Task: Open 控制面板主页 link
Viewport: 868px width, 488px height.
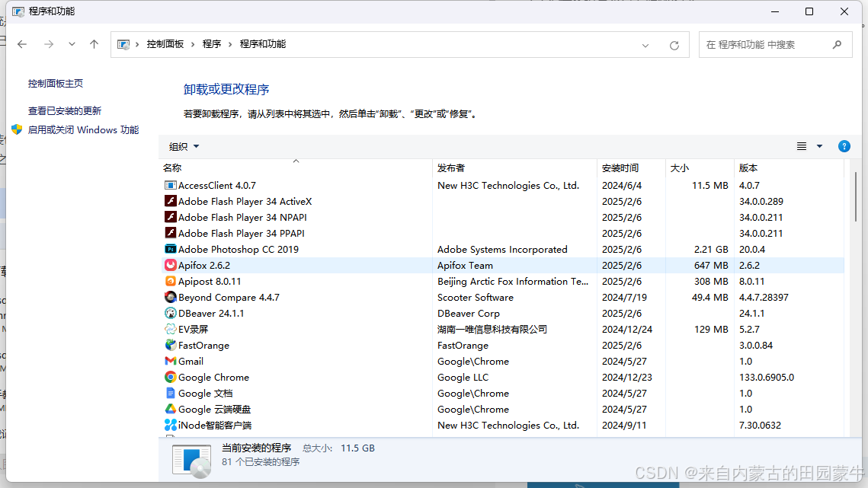Action: tap(56, 84)
